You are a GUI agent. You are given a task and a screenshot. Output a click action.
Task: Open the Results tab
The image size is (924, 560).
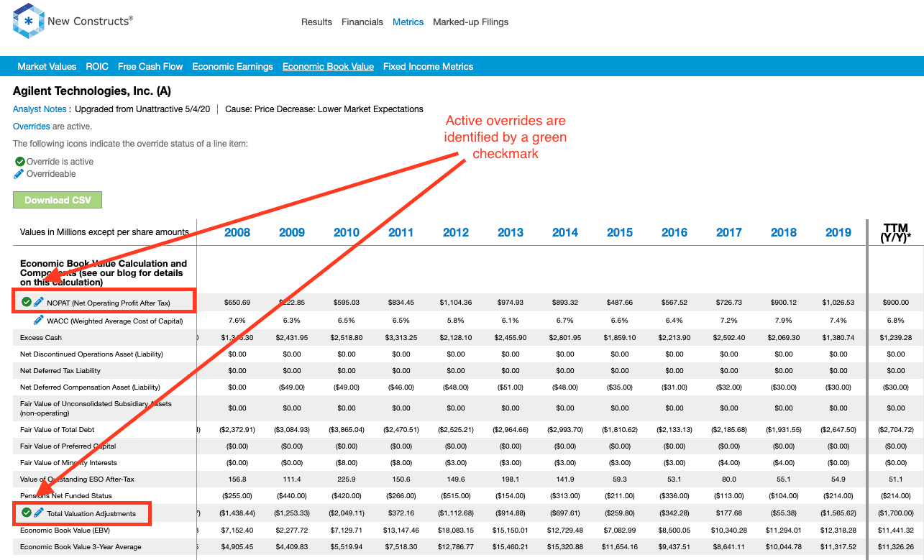316,22
